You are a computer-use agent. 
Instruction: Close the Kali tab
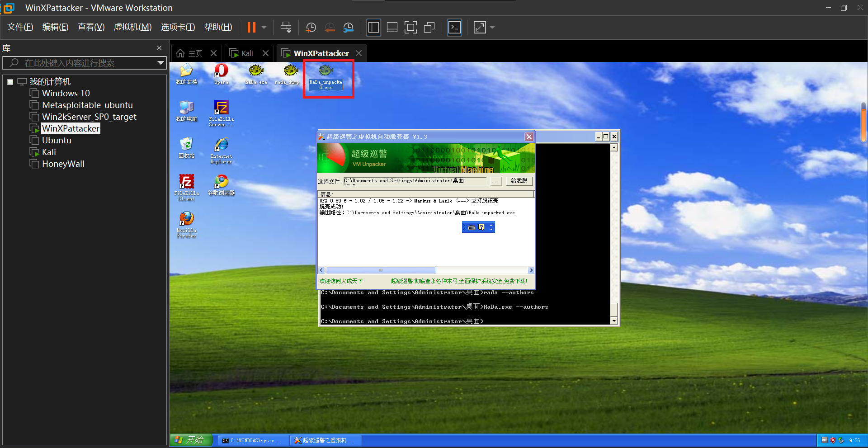(x=266, y=53)
